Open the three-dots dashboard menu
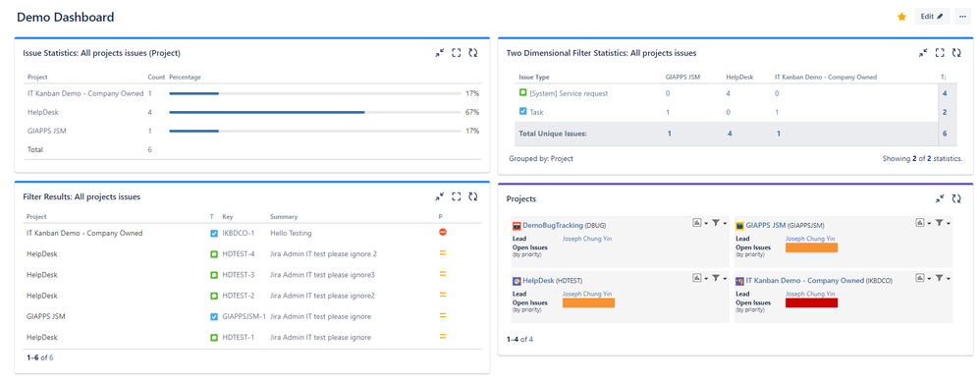The width and height of the screenshot is (980, 382). (x=962, y=17)
